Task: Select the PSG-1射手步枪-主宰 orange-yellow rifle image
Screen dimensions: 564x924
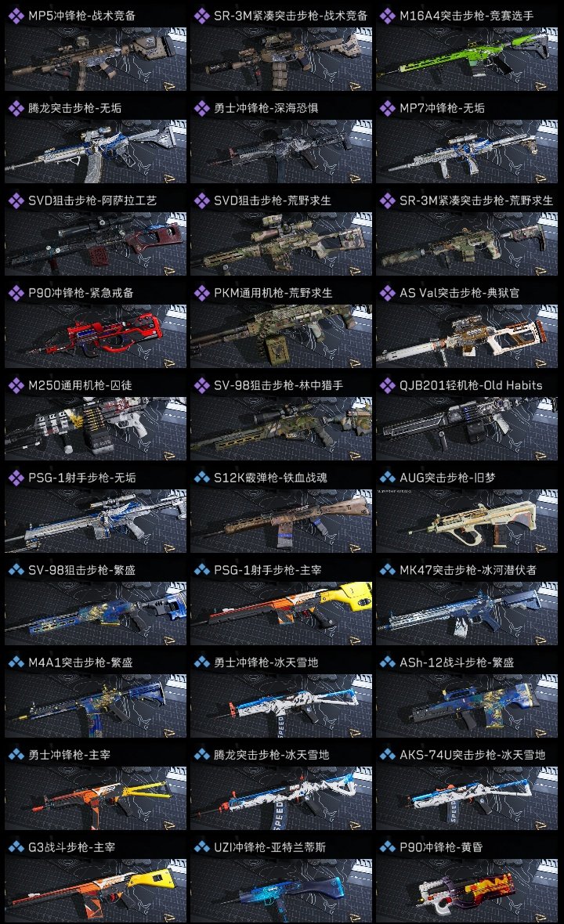Action: click(281, 613)
